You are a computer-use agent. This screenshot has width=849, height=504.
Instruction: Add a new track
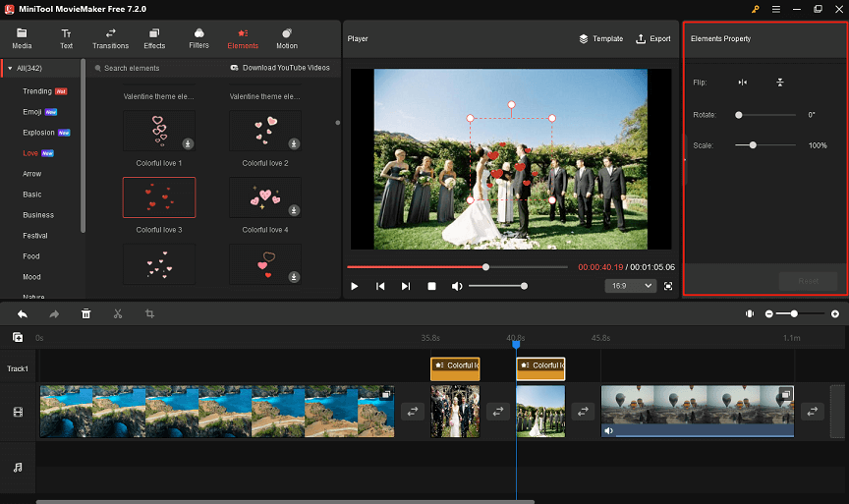click(x=18, y=337)
